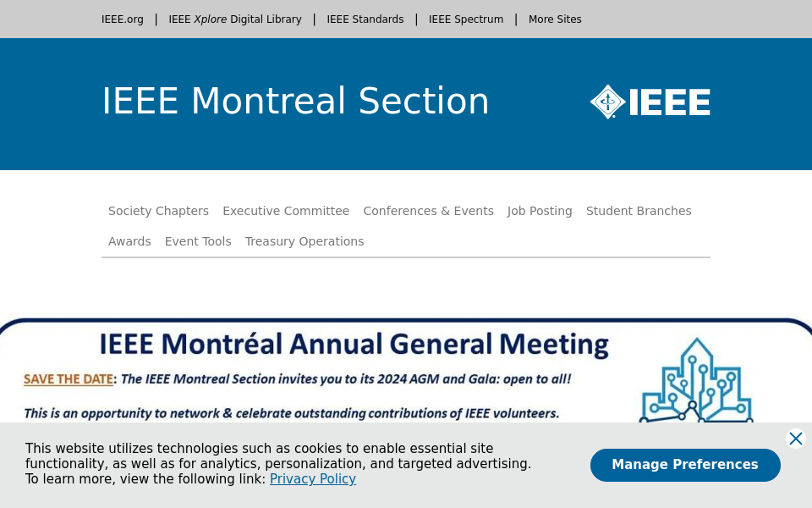Open the Privacy Policy link
812x508 pixels.
coord(312,479)
